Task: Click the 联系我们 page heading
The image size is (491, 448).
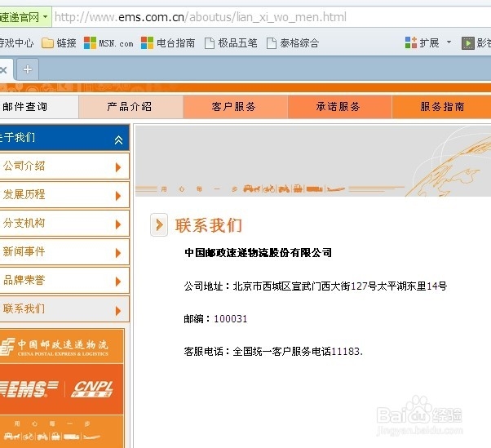Action: click(x=209, y=225)
